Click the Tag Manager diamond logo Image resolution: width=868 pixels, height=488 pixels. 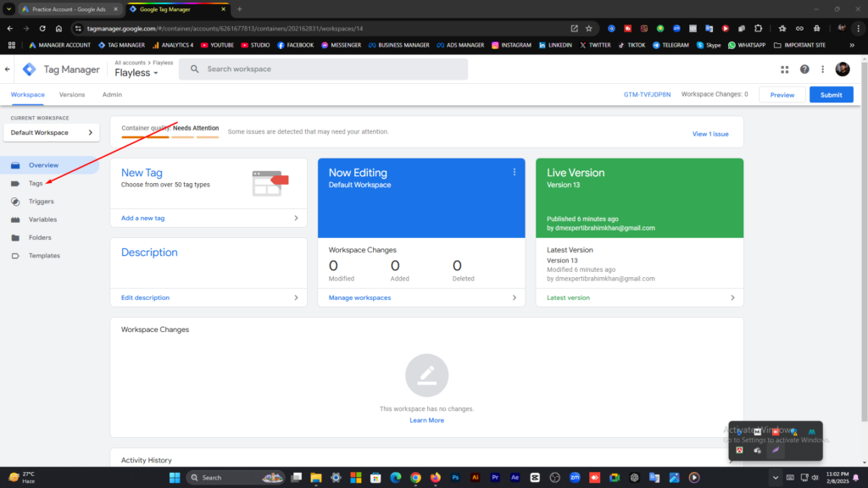tap(30, 69)
